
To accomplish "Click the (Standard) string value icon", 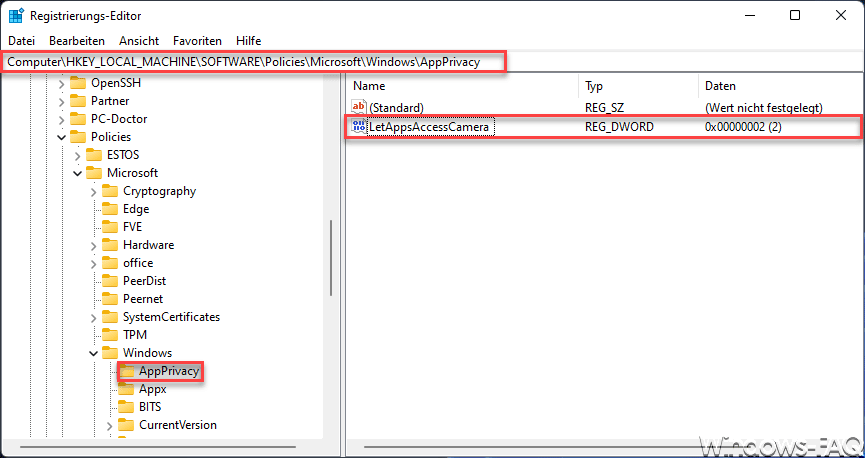I will click(359, 108).
